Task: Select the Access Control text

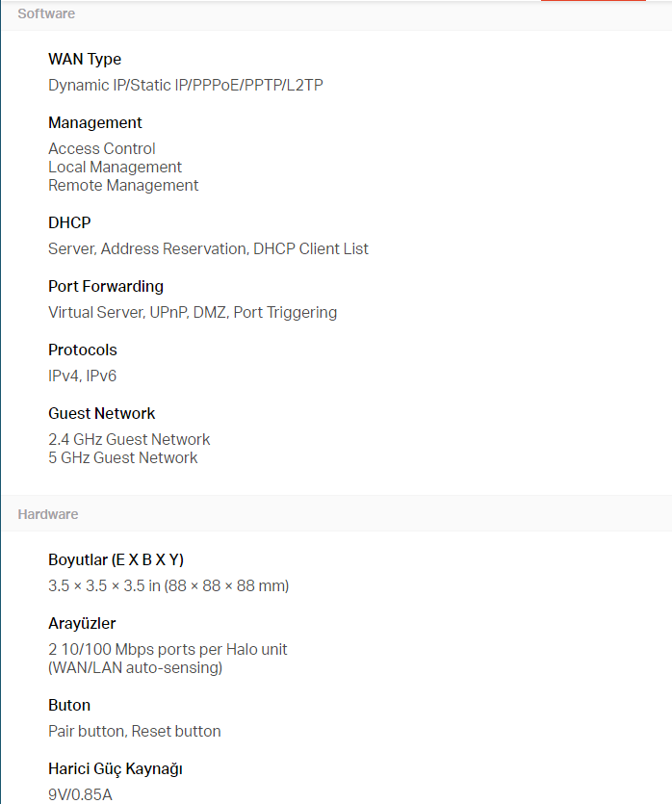Action: [x=102, y=148]
